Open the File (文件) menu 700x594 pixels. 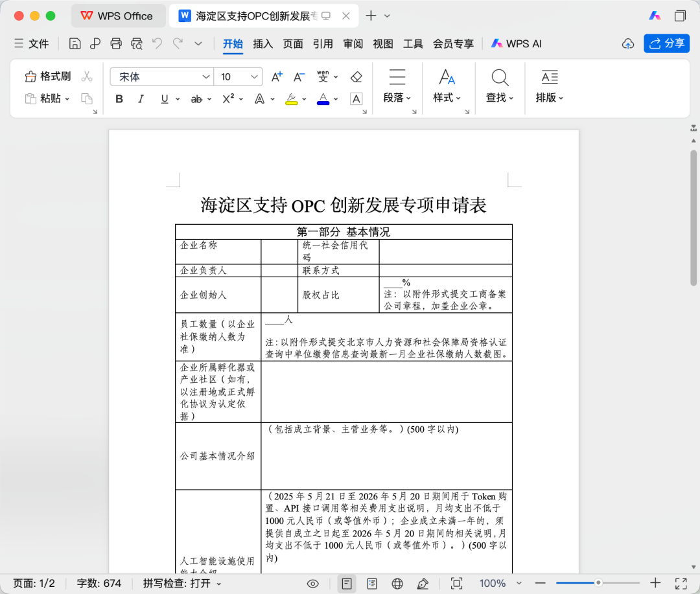[32, 43]
